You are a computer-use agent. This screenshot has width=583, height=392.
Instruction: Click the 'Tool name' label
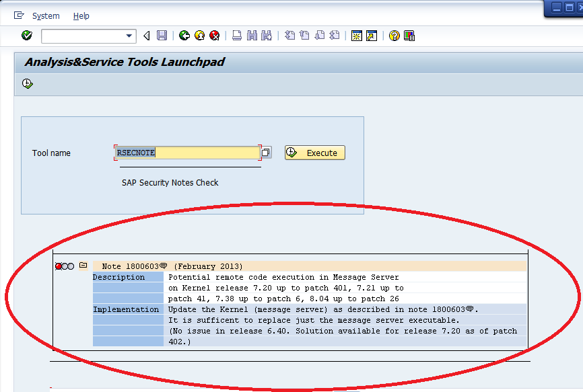pos(51,153)
